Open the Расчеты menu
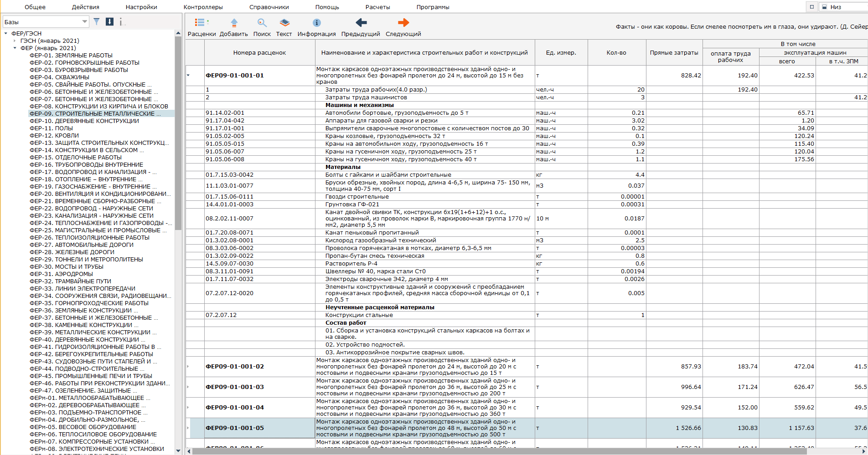 click(378, 7)
